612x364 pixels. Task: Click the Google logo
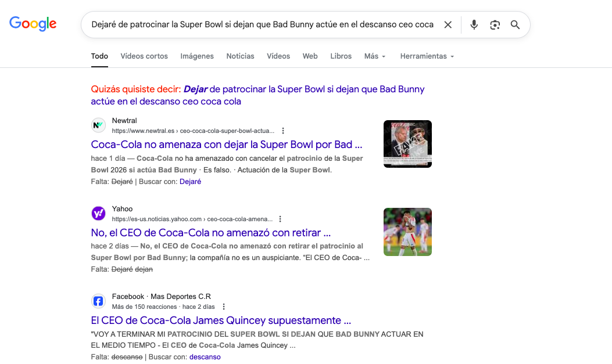pyautogui.click(x=33, y=24)
